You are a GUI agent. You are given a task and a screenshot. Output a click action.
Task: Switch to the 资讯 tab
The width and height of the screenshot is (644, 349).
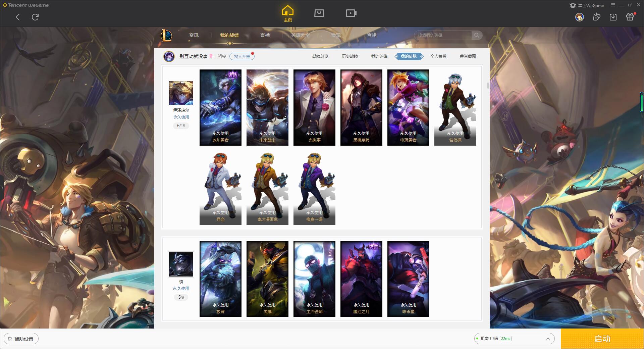[194, 35]
